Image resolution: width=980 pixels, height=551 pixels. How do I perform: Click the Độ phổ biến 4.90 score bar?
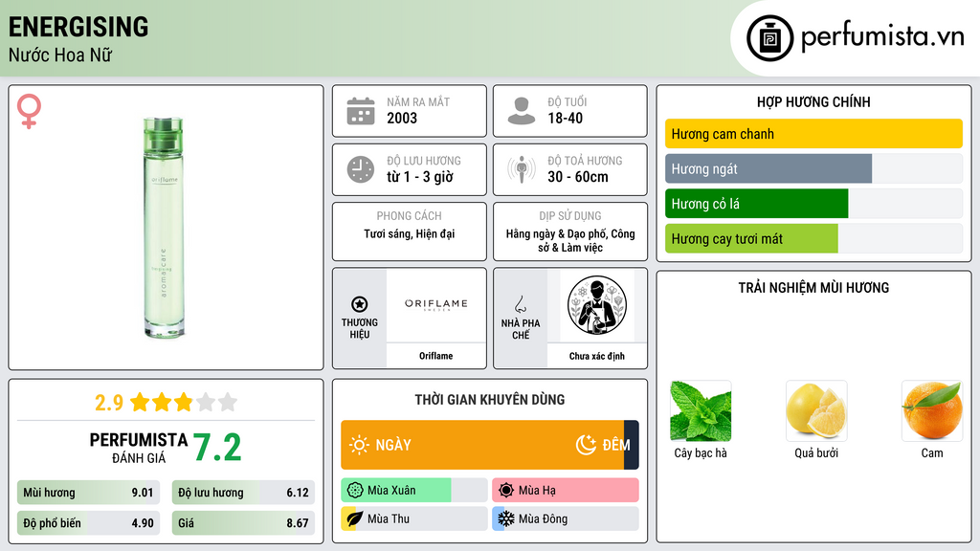click(x=88, y=523)
